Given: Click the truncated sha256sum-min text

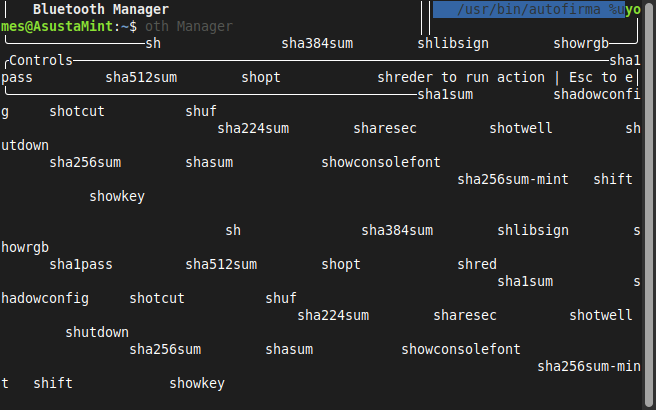Looking at the screenshot, I should click(589, 366).
